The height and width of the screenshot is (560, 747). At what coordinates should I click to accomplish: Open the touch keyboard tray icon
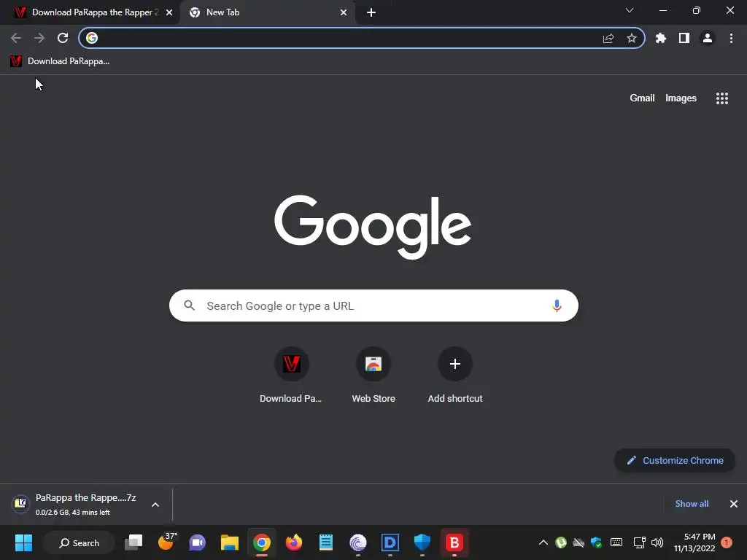pos(616,542)
